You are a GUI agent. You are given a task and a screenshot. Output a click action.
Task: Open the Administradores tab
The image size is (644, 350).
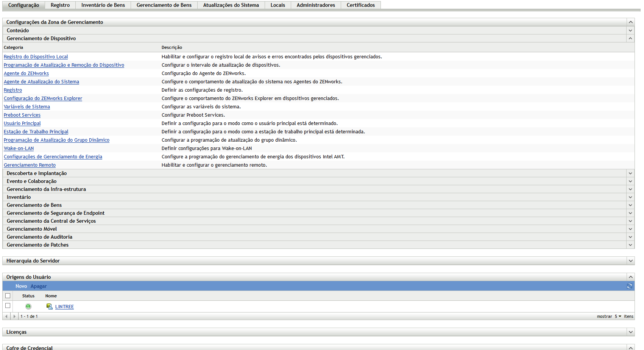316,5
